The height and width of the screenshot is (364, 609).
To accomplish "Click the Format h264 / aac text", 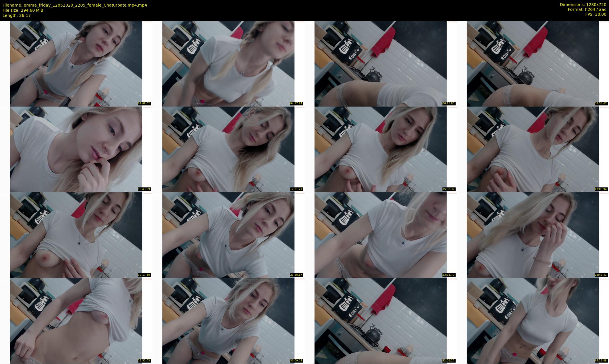I will coord(587,9).
